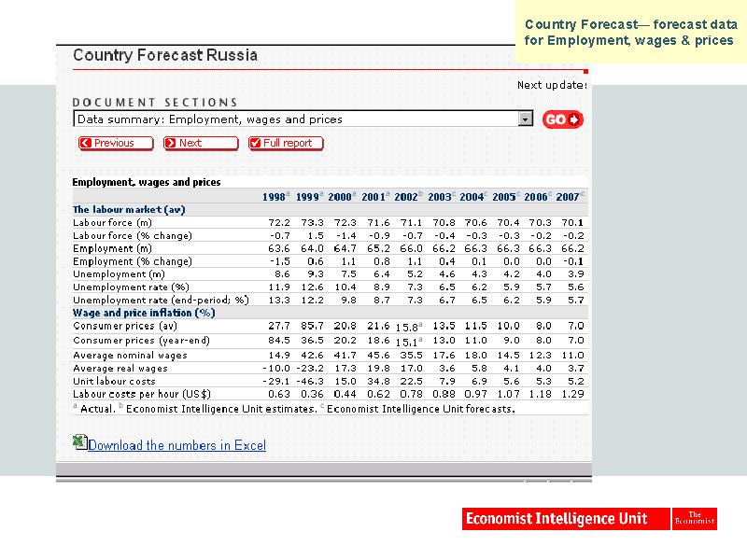The height and width of the screenshot is (560, 747).
Task: Click the Excel file icon
Action: point(79,442)
